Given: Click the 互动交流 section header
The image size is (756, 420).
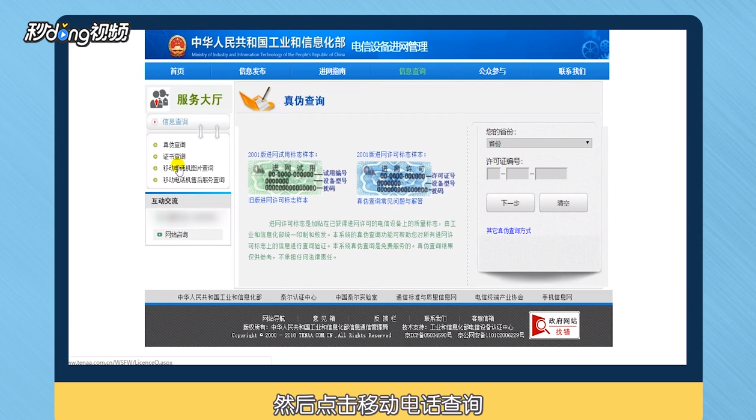Looking at the screenshot, I should (165, 201).
